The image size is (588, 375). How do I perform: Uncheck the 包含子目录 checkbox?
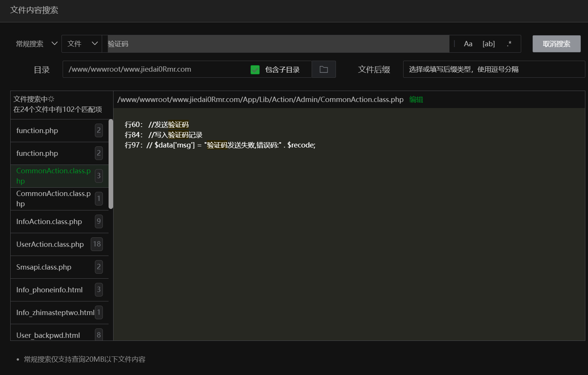255,70
